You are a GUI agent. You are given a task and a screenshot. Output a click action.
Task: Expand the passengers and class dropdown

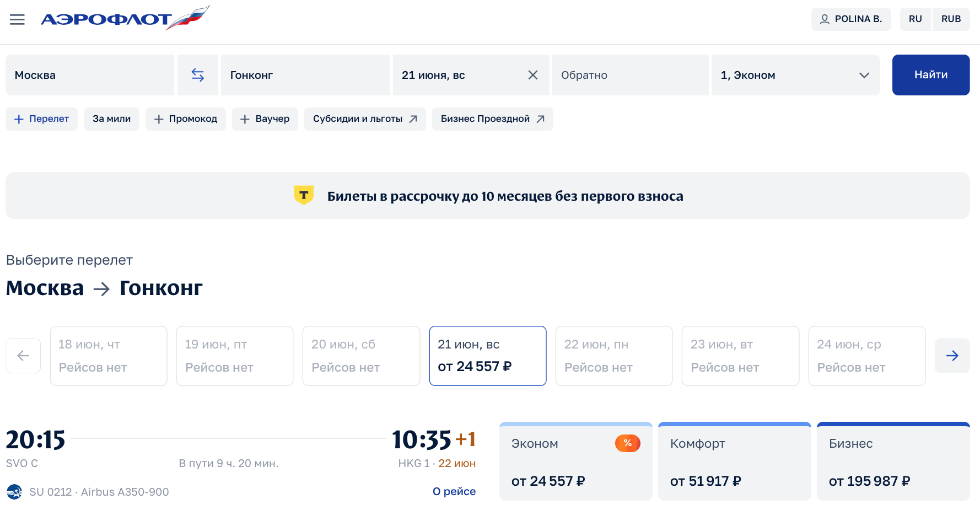pos(795,75)
